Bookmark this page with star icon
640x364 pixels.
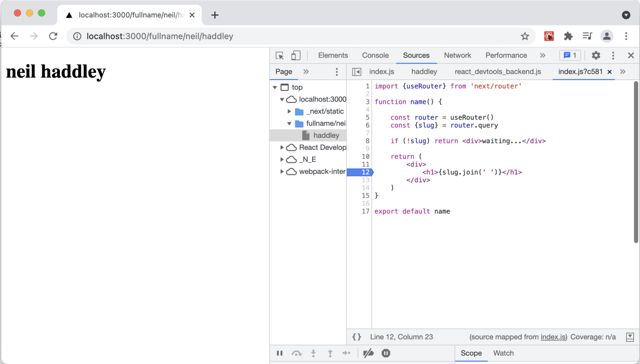tap(525, 36)
